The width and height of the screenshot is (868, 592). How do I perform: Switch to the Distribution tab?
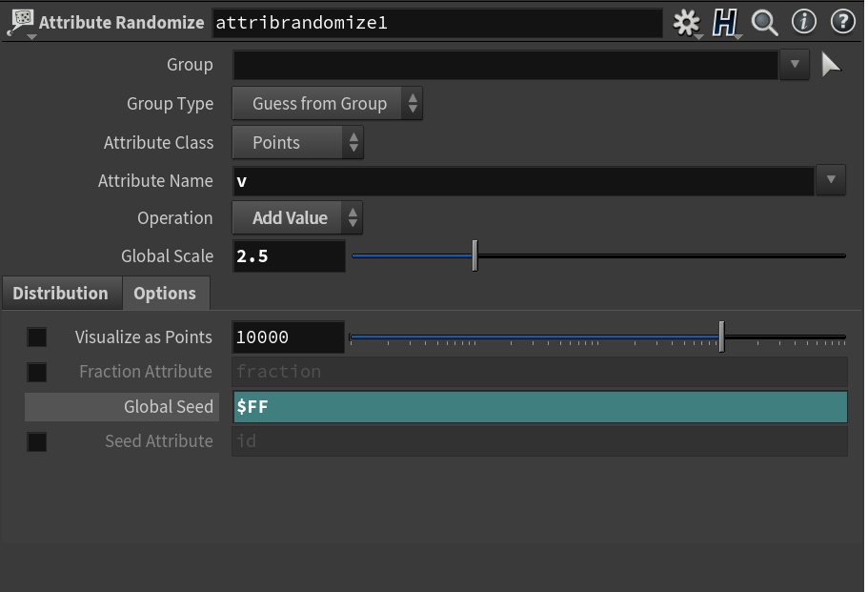click(61, 294)
